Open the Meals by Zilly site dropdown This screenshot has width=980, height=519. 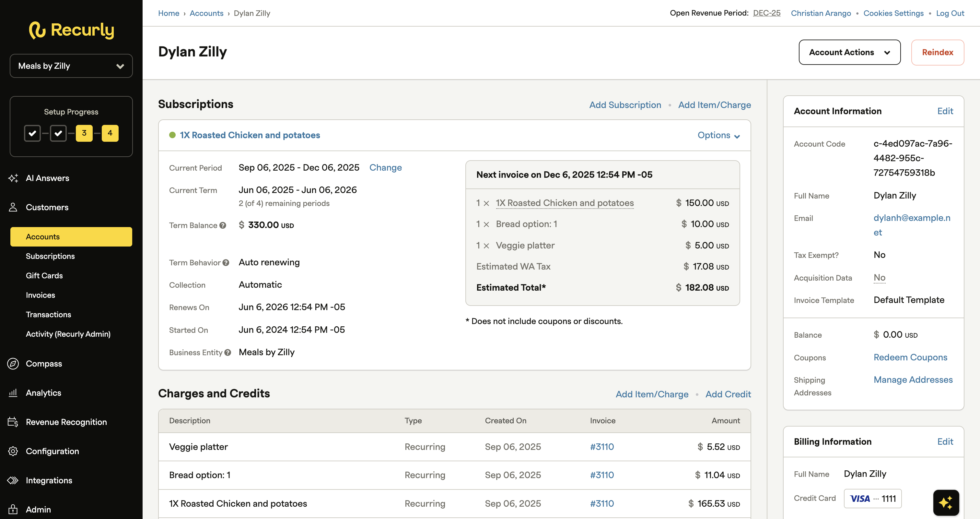coord(71,66)
